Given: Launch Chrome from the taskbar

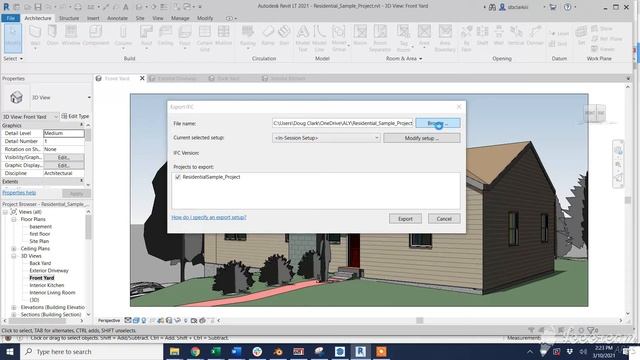Looking at the screenshot, I should coord(196,351).
